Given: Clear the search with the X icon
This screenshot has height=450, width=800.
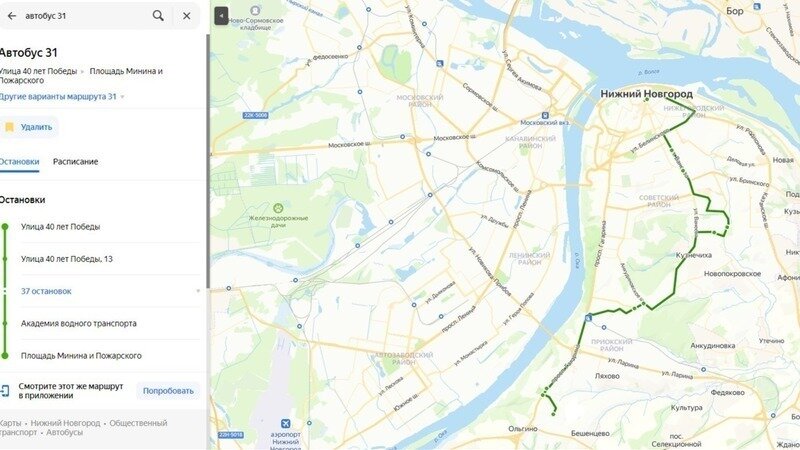Looking at the screenshot, I should [187, 16].
